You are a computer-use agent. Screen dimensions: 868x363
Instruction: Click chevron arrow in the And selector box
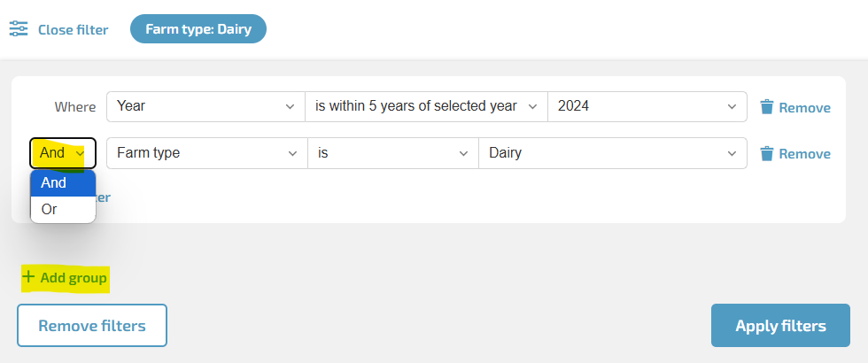coord(80,153)
